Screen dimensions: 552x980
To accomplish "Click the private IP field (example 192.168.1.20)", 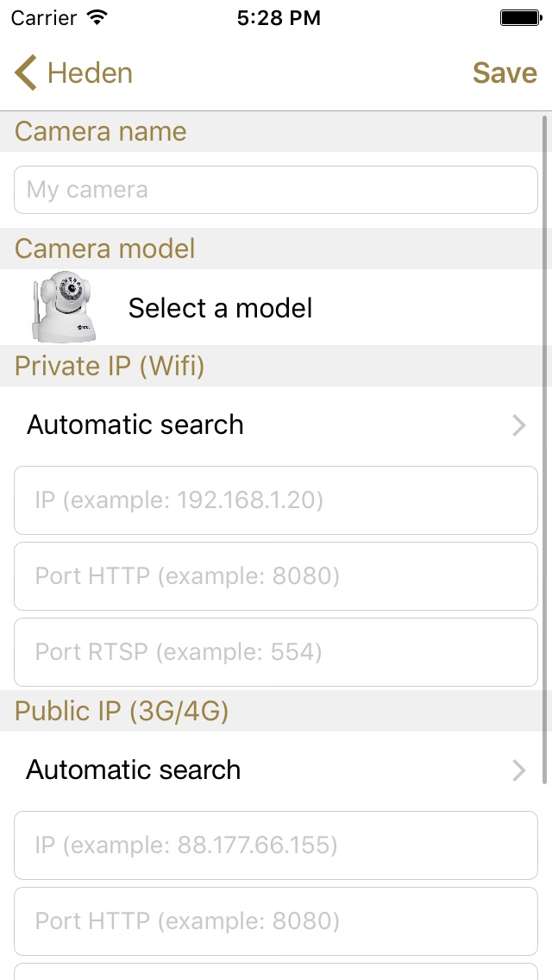I will 276,500.
